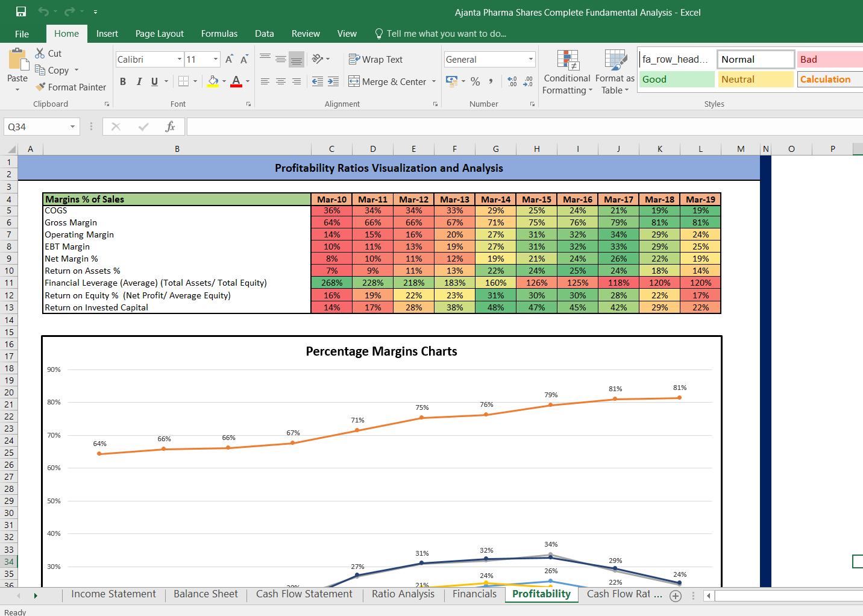The height and width of the screenshot is (616, 863).
Task: Click the Redo arrow icon
Action: coord(69,11)
